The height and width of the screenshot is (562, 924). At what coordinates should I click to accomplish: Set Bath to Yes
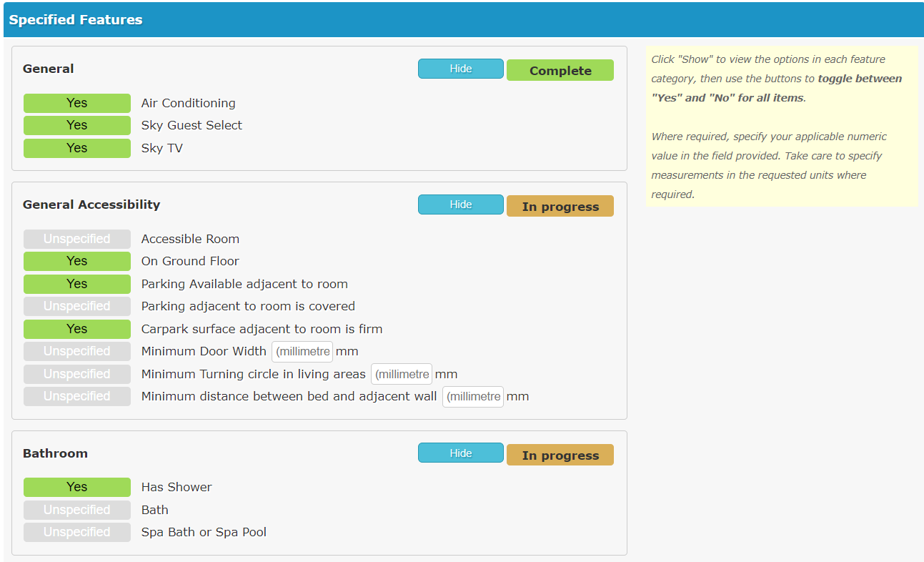[x=76, y=510]
